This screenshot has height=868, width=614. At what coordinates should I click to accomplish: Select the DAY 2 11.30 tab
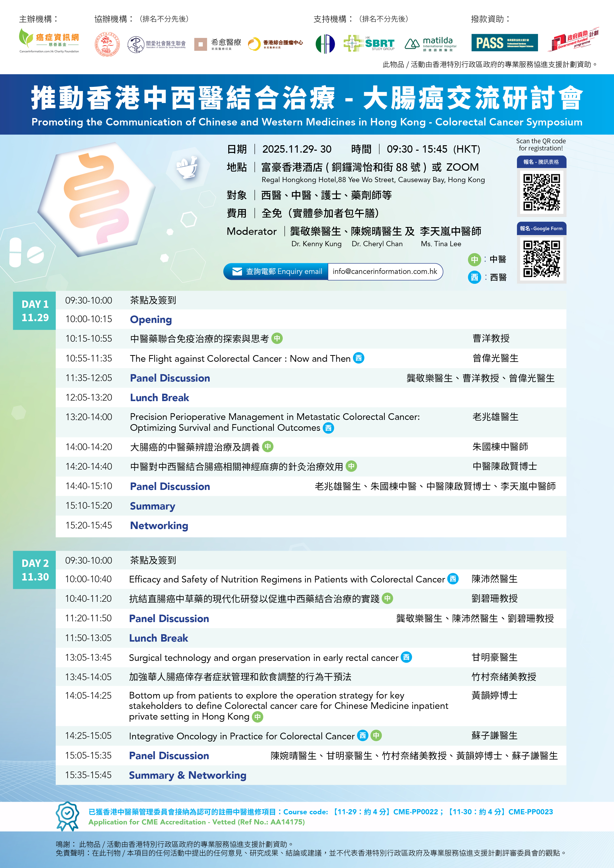(x=34, y=570)
